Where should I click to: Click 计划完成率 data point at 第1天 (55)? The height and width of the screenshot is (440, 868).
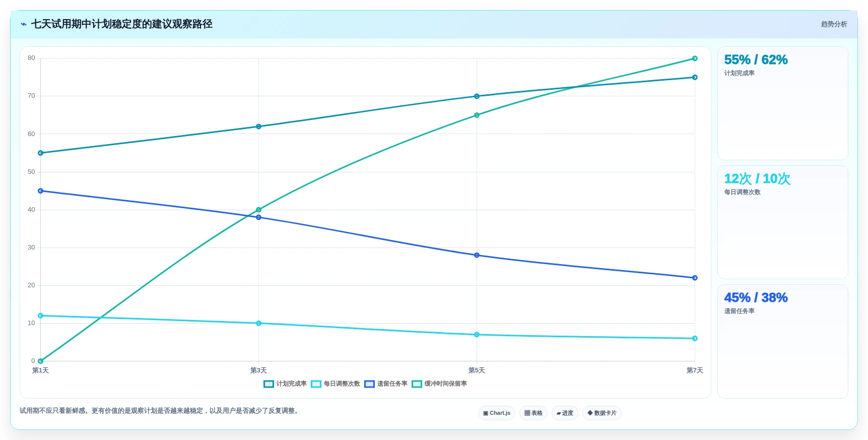(x=41, y=153)
